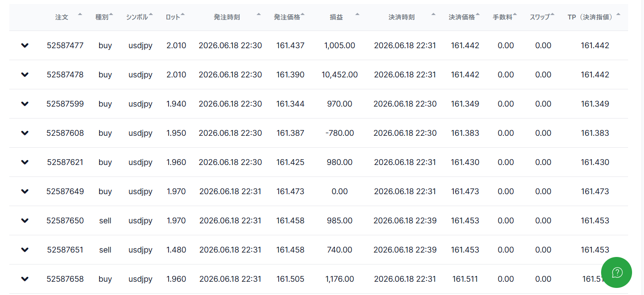
Task: Select the settlement price 161.511
Action: pyautogui.click(x=465, y=279)
